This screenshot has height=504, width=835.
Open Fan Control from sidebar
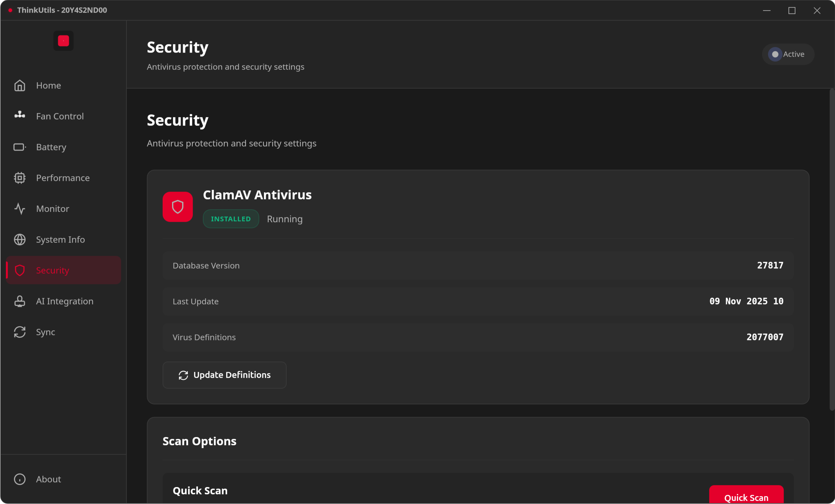click(20, 116)
